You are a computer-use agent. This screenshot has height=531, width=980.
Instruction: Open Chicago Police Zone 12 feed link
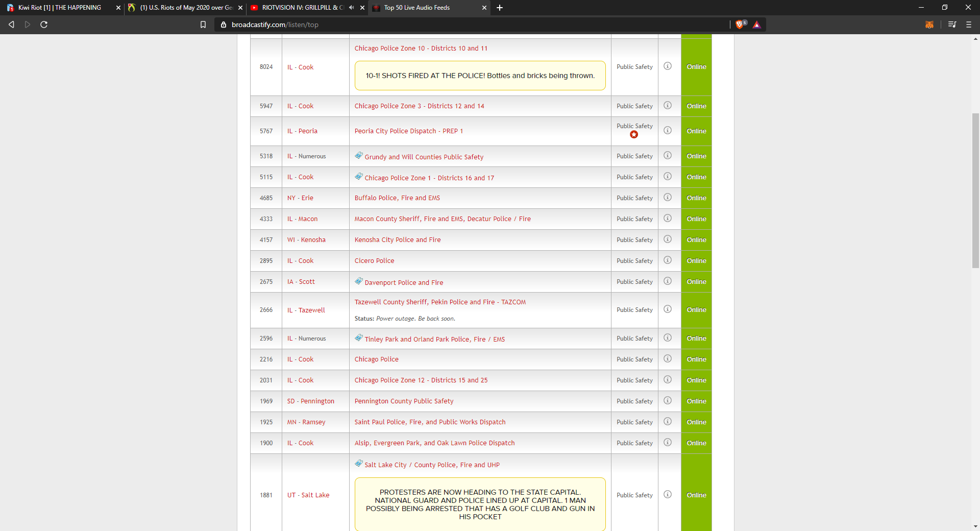(x=421, y=380)
